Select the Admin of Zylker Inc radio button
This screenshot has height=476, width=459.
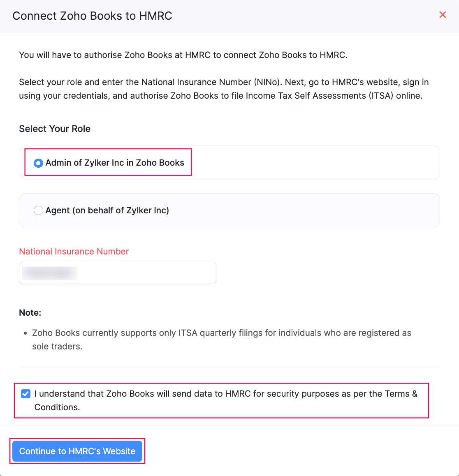(38, 163)
